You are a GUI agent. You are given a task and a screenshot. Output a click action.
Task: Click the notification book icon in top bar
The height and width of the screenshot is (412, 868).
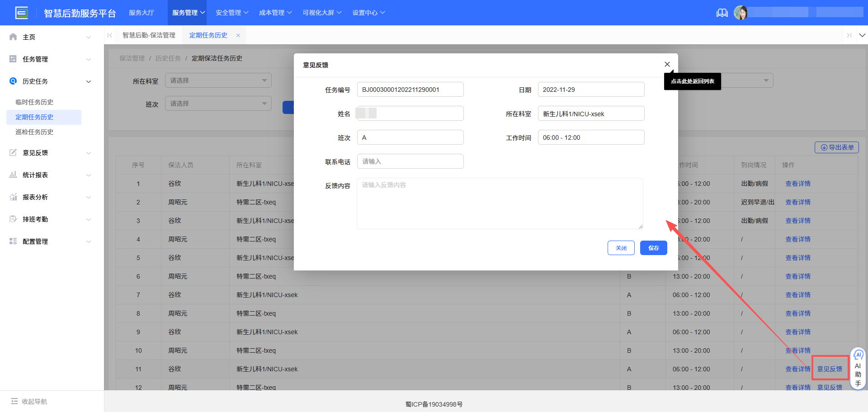722,13
